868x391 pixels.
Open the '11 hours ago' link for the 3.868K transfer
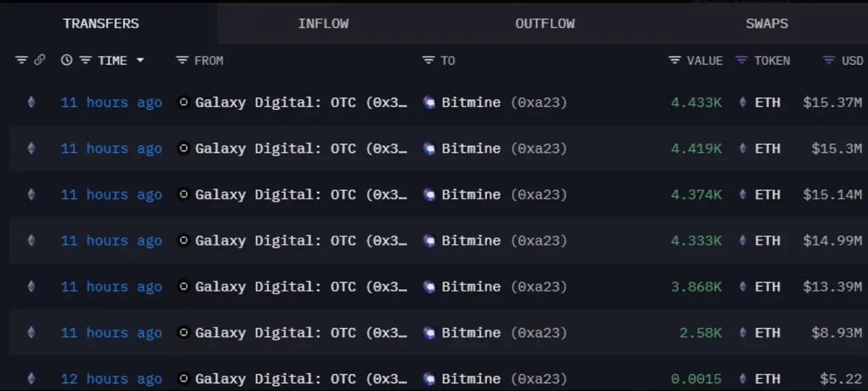click(111, 287)
